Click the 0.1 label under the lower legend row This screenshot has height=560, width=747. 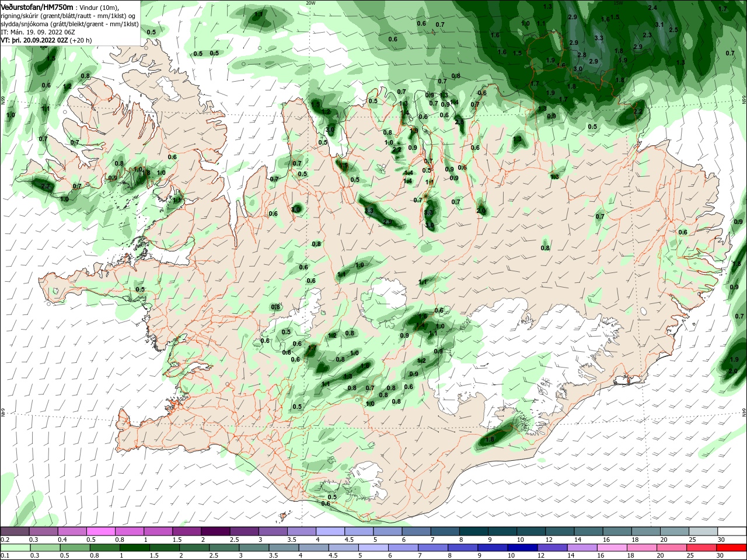tap(5, 556)
